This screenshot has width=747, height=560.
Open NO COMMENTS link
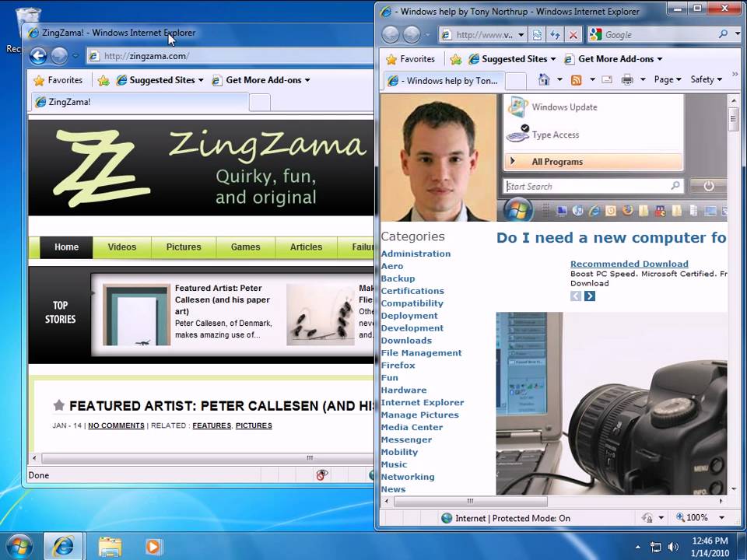tap(116, 425)
